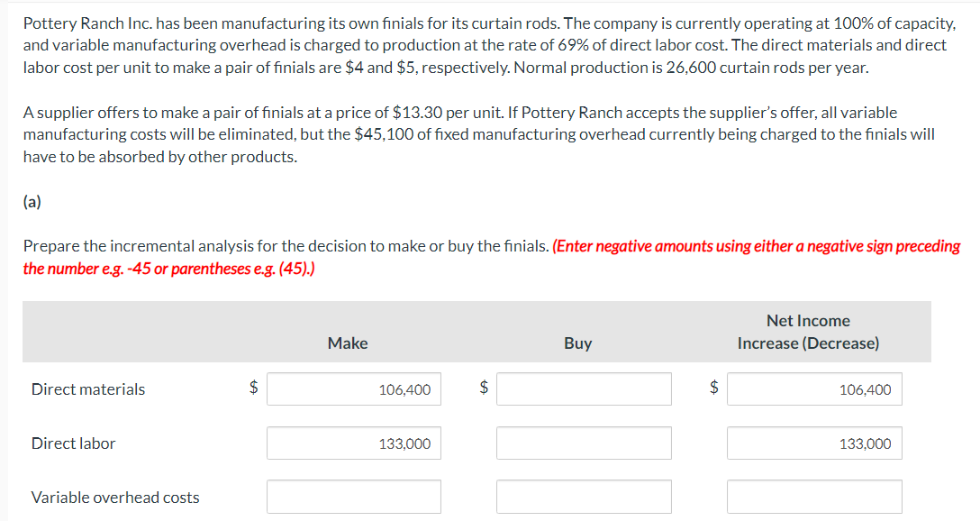Click the supplier offer paragraph
Viewport: 980px width, 521px height.
[x=477, y=134]
